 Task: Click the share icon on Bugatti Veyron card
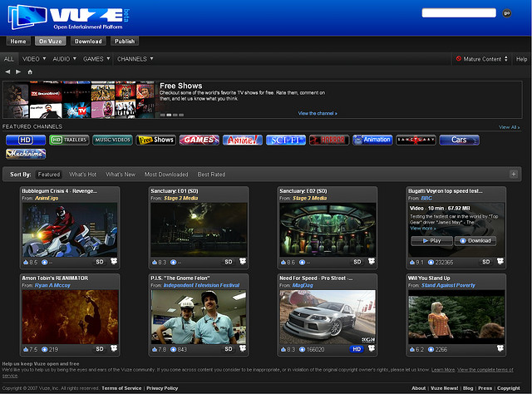pos(500,261)
